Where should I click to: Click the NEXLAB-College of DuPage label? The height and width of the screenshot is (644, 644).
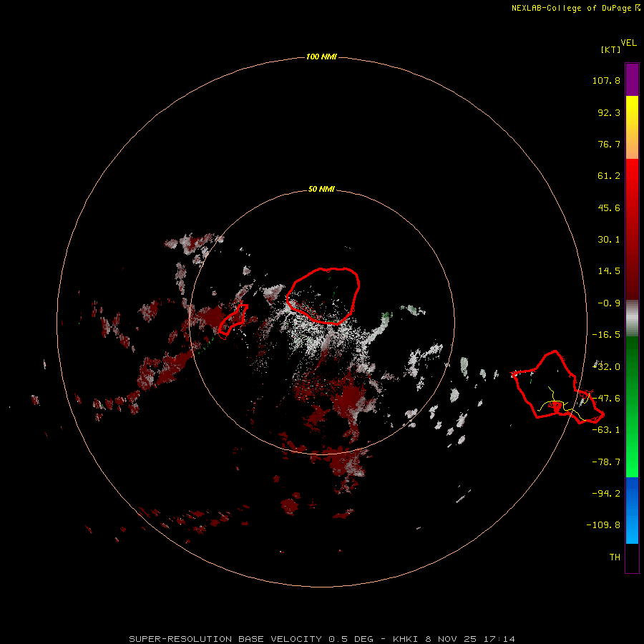tap(575, 8)
